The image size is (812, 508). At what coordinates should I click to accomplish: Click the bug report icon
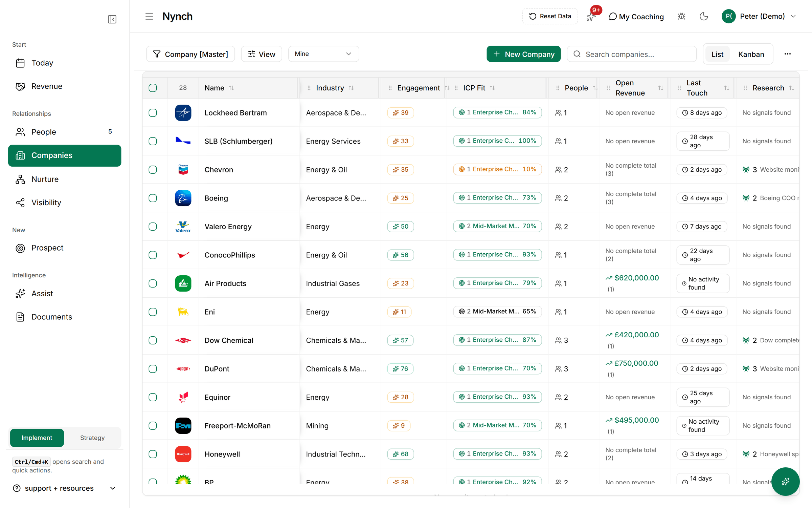(x=681, y=16)
